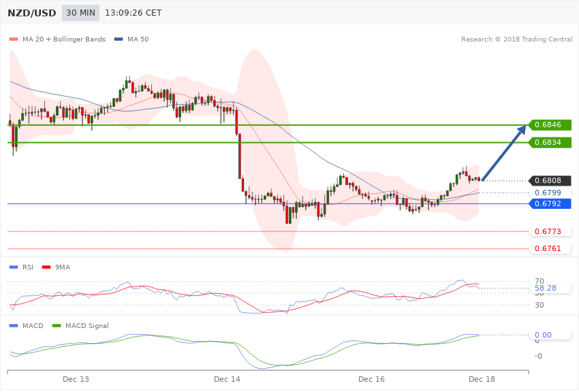Click the Dec 14 date axis label
579x392 pixels.
[x=227, y=379]
